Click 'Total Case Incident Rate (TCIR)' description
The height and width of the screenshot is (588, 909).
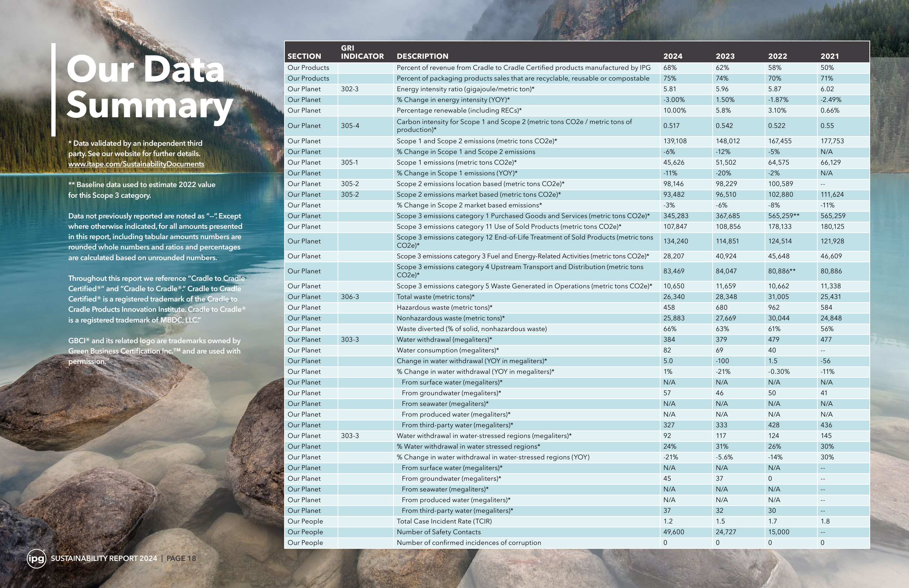[x=444, y=521]
